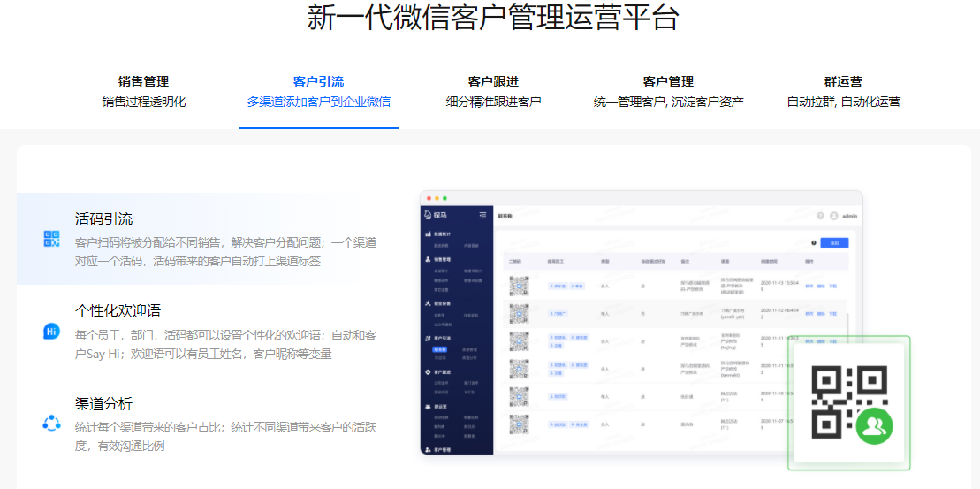Screen dimensions: 980x489
Task: Select the 个性化欢迎语 feature heading
Action: (118, 310)
